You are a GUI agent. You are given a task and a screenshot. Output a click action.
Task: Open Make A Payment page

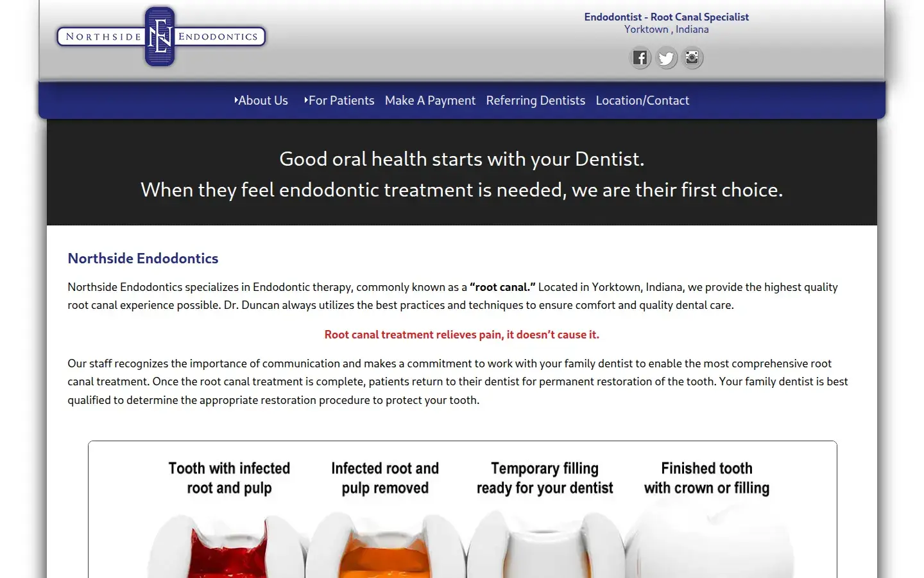point(430,100)
